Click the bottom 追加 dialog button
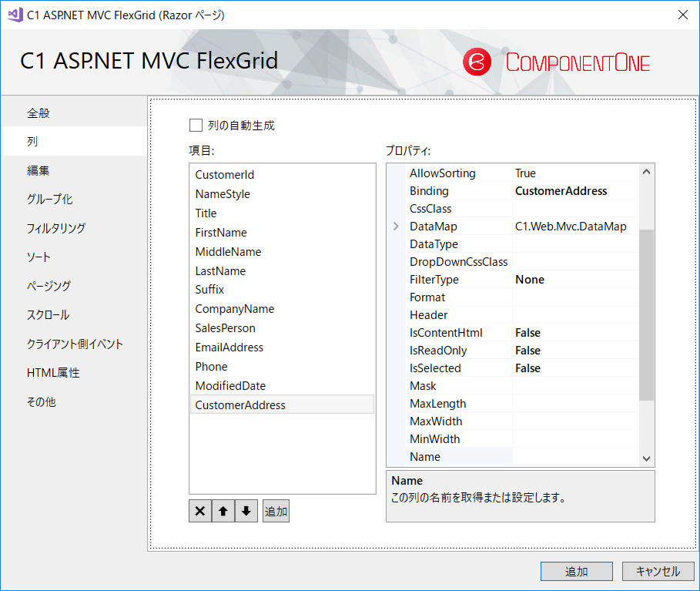The height and width of the screenshot is (591, 700). [x=576, y=571]
